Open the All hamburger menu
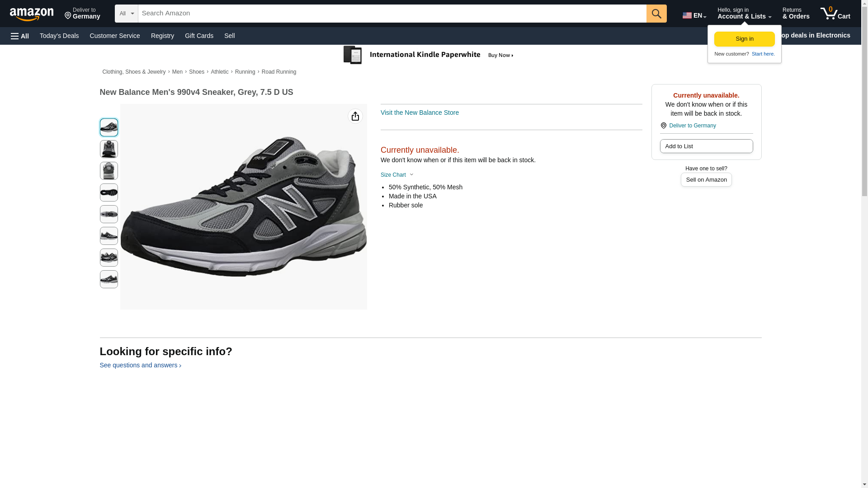 point(20,36)
